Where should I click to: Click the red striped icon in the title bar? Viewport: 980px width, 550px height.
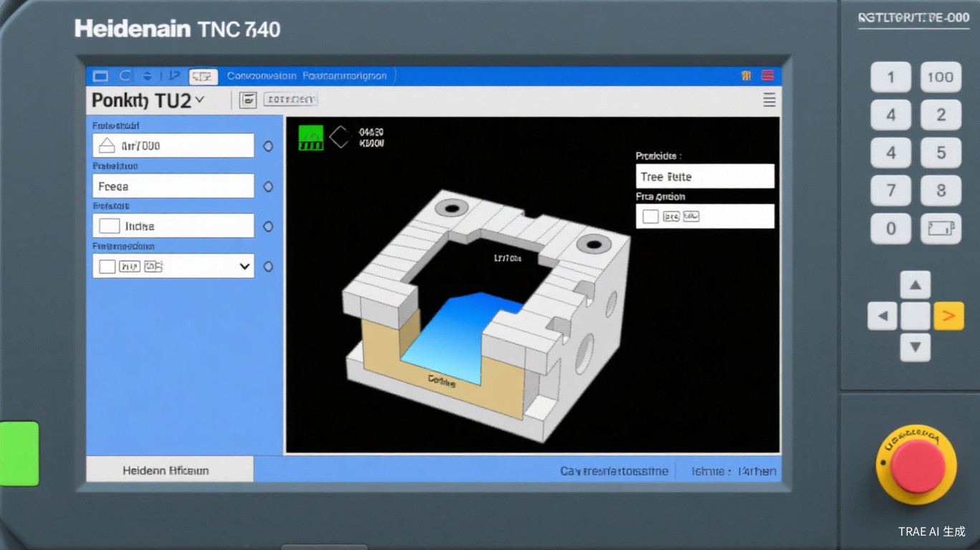pyautogui.click(x=767, y=75)
